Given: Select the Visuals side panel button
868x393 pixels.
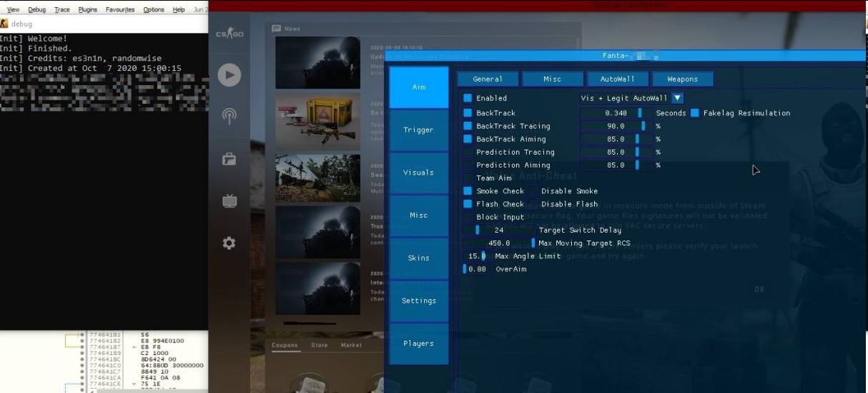Looking at the screenshot, I should [x=419, y=173].
